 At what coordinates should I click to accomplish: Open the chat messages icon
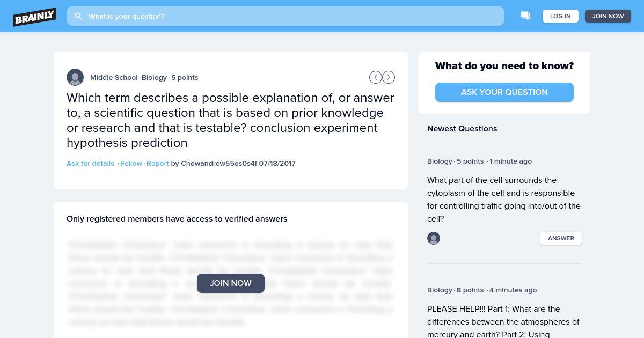point(525,16)
